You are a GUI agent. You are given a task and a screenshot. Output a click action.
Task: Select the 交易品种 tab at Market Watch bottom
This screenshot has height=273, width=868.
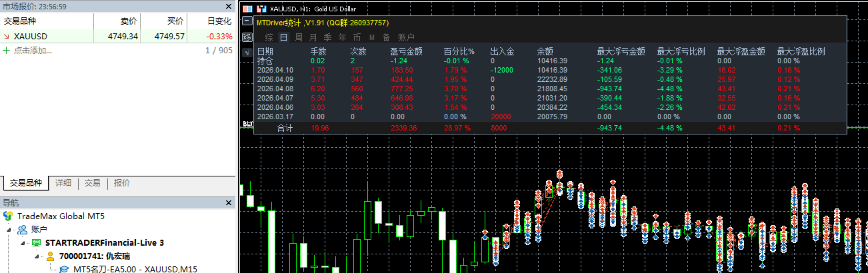(x=25, y=183)
